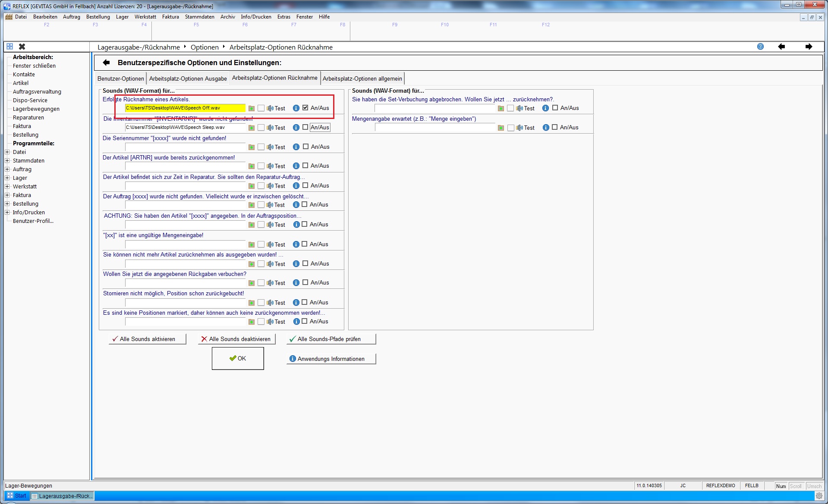Viewport: 828px width, 504px height.
Task: Uncheck An/Aus for Erfolgte Rücknahme sound
Action: pos(305,108)
